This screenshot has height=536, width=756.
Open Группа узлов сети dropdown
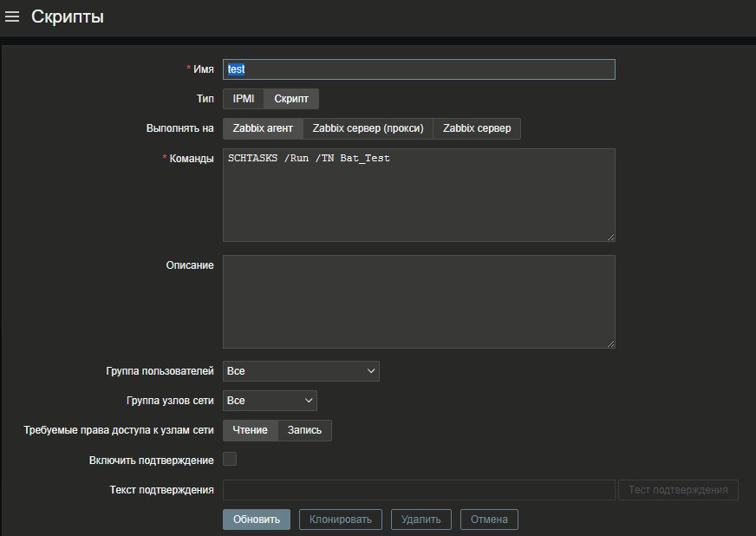click(270, 401)
